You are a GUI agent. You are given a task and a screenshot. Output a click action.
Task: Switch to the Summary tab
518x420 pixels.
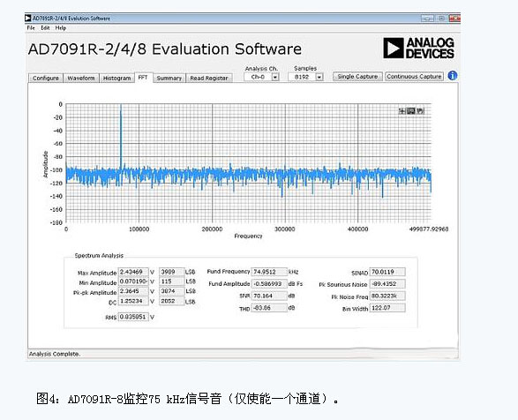169,78
